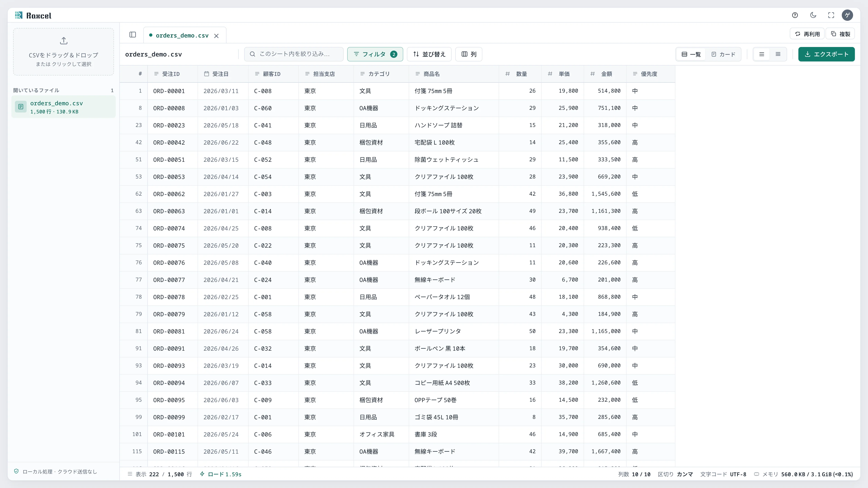Screen dimensions: 868x488
Task: Click the 数量 column header
Action: 520,74
